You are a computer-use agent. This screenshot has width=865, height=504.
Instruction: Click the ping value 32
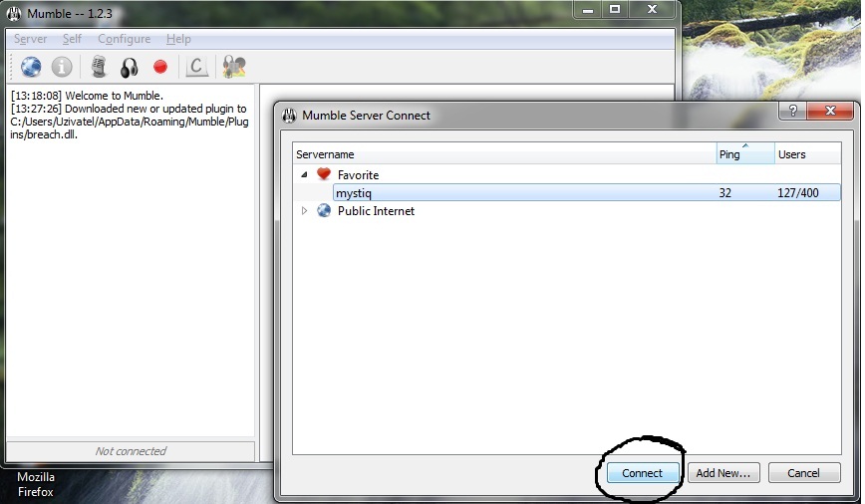coord(724,193)
